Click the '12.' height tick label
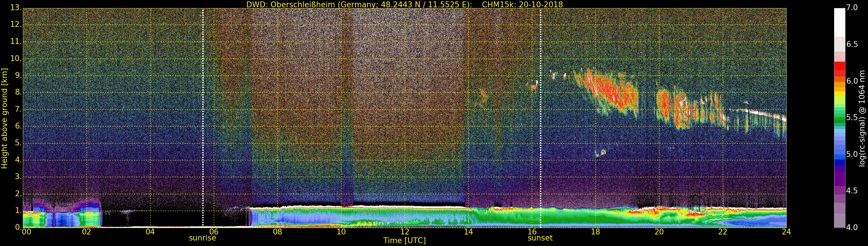Screen dimensions: 868x246 (x=16, y=24)
